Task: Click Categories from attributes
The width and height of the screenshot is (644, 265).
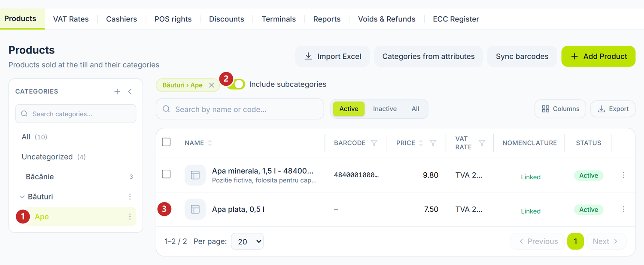Action: (428, 56)
